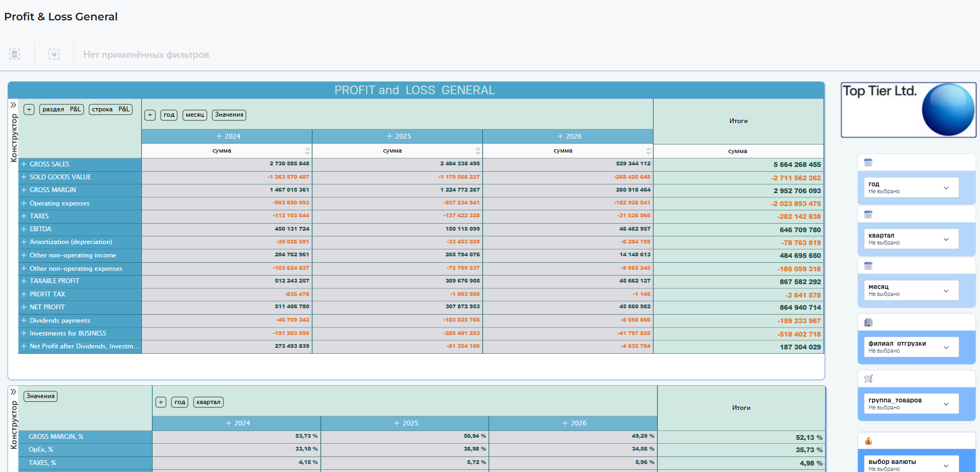This screenshot has height=472, width=980.
Task: Click calendar icon above год filter
Action: click(x=868, y=163)
